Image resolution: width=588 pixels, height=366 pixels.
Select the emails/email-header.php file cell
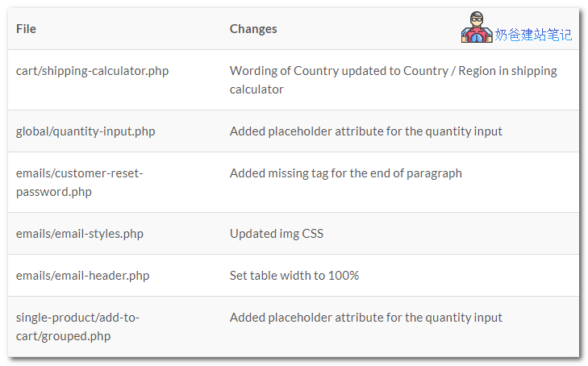[82, 276]
